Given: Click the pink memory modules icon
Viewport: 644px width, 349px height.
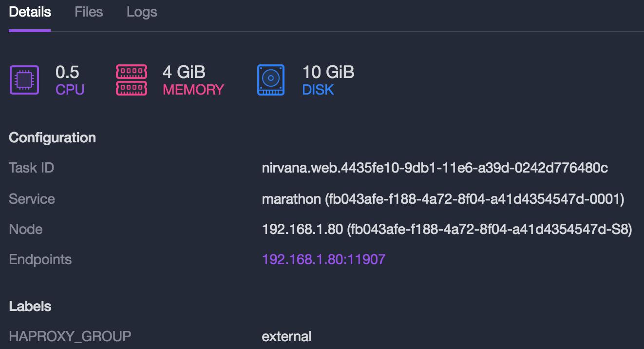Looking at the screenshot, I should [131, 80].
